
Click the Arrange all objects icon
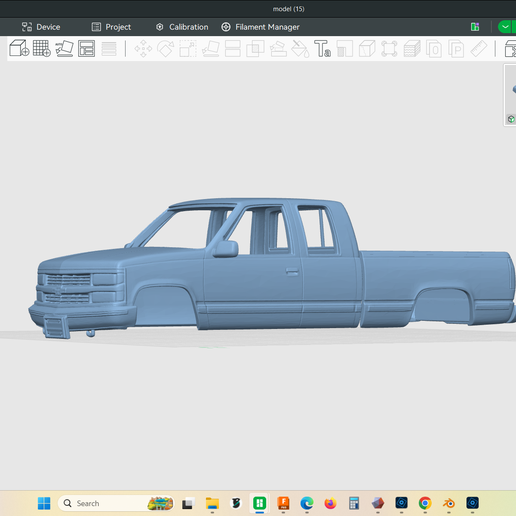pos(86,48)
